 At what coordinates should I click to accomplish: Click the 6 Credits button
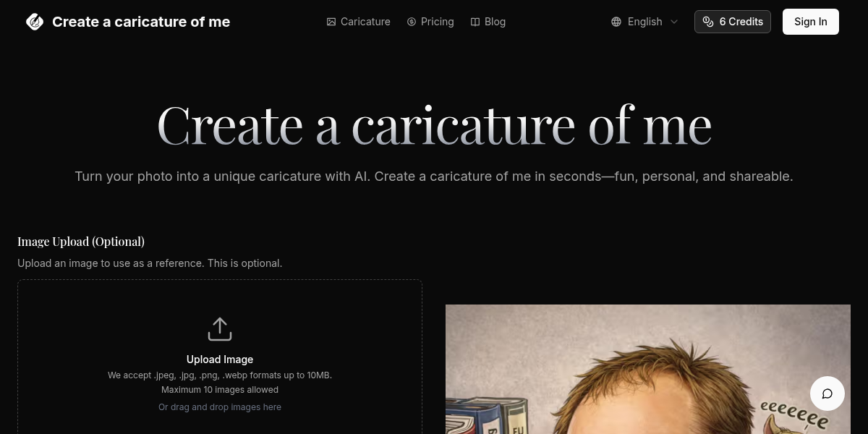click(x=732, y=22)
